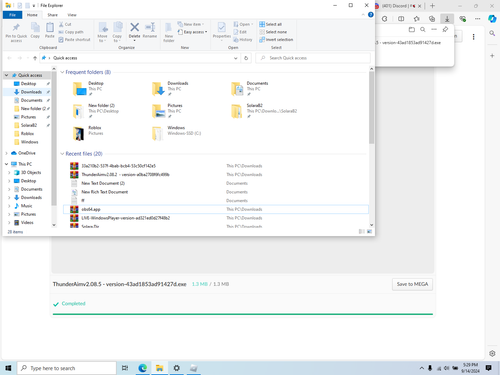Select the obs64.app recent file
The image size is (500, 375).
click(x=216, y=209)
